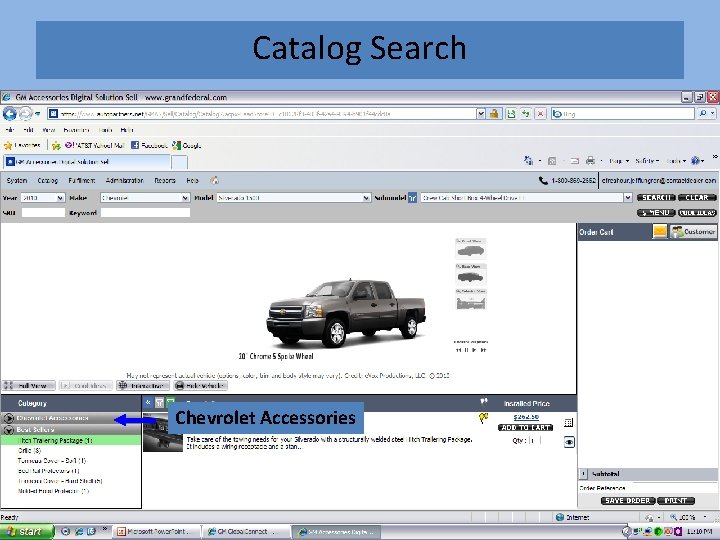Select Tonneau Cover - Soft category

pos(51,461)
